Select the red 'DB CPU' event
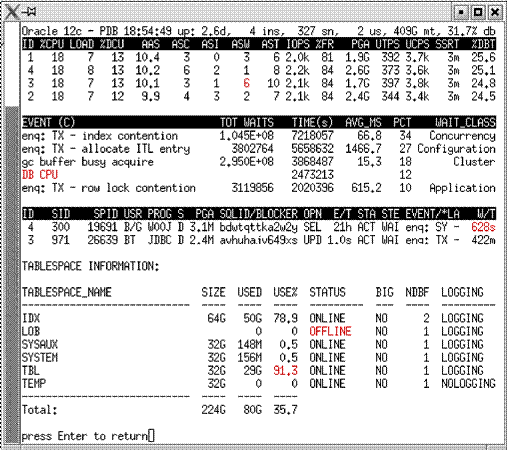The height and width of the screenshot is (450, 507). [x=40, y=175]
